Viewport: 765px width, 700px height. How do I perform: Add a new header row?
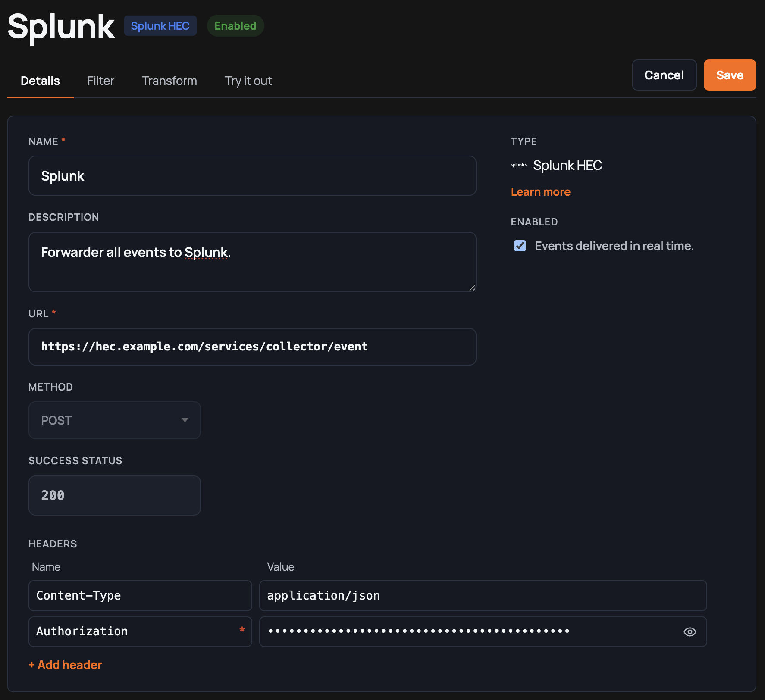[66, 665]
